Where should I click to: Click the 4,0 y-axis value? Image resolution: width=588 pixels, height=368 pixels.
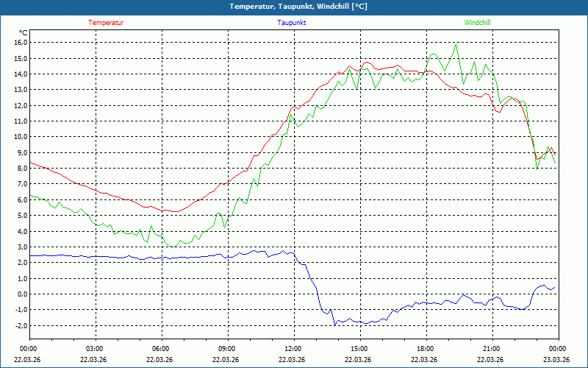coord(23,231)
